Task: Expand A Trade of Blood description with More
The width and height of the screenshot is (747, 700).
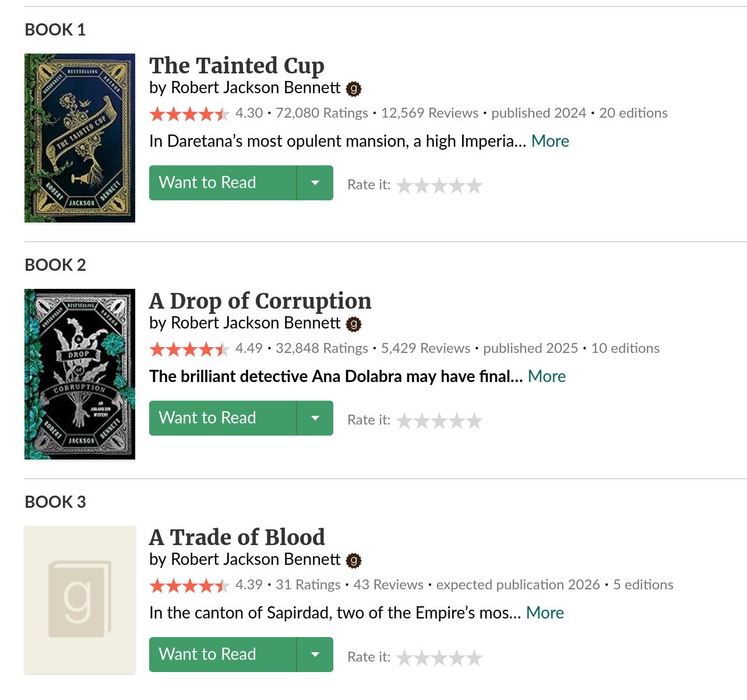Action: [x=545, y=613]
